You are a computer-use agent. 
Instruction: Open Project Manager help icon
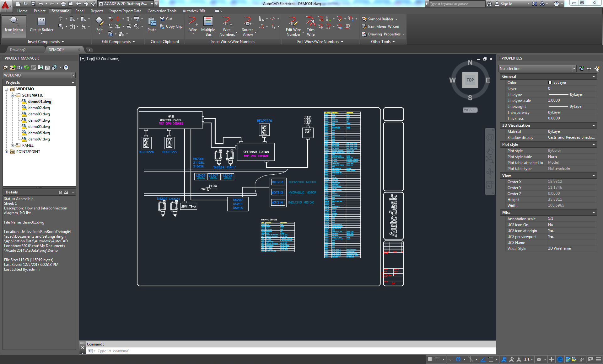66,67
